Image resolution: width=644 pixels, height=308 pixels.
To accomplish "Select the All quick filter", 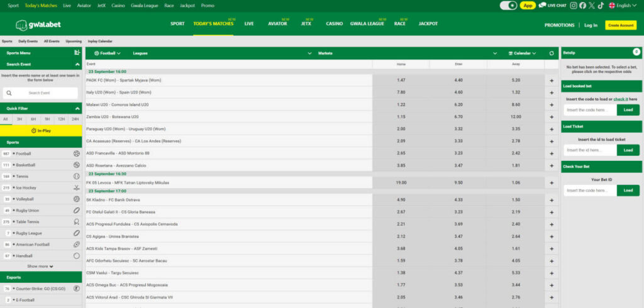I will (x=5, y=119).
